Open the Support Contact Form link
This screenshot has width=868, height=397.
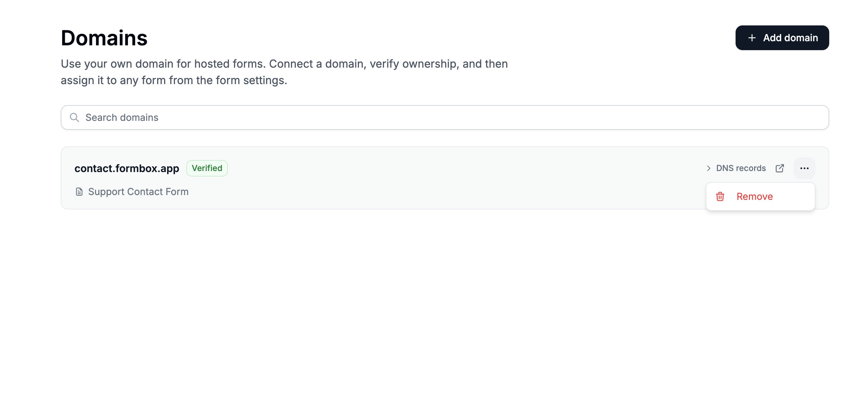[138, 192]
